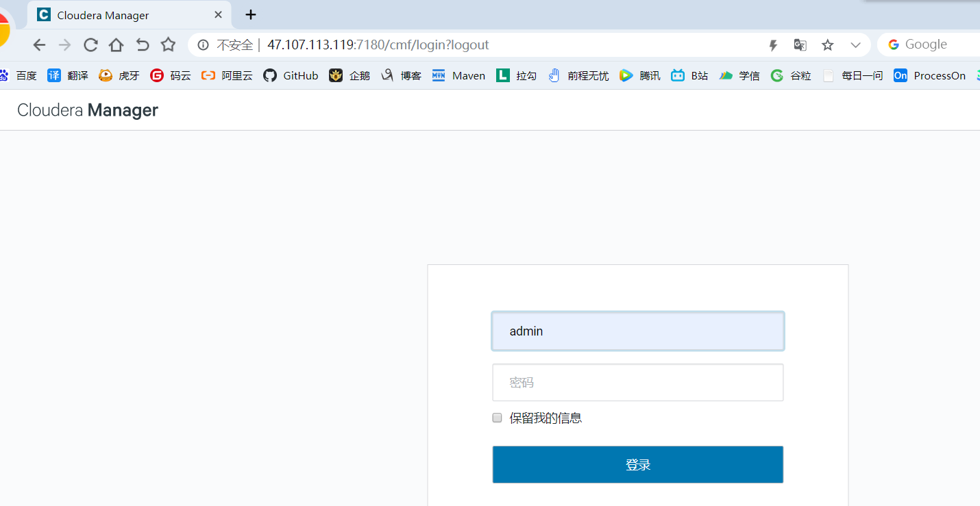
Task: Open the 拉勾 bookmark
Action: pos(516,76)
